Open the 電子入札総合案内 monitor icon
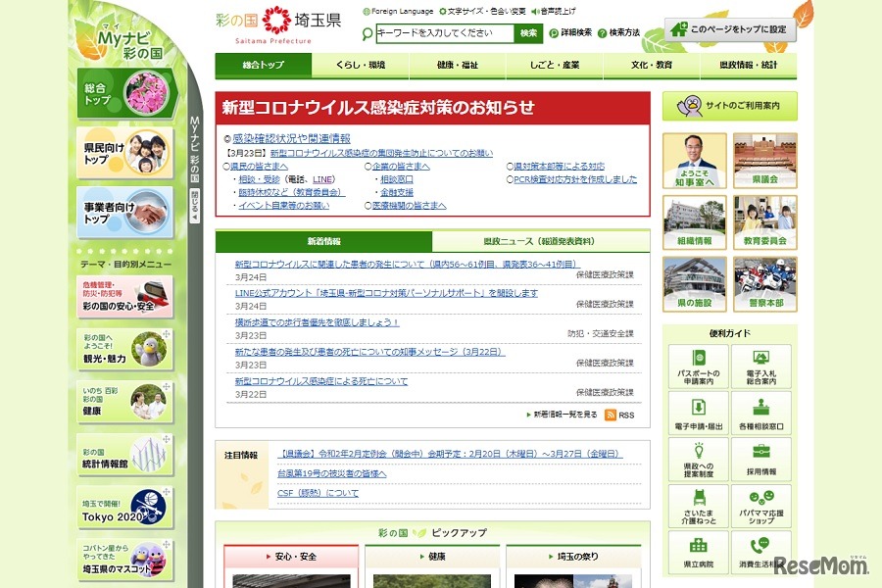Viewport: 882px width, 588px height. point(759,357)
